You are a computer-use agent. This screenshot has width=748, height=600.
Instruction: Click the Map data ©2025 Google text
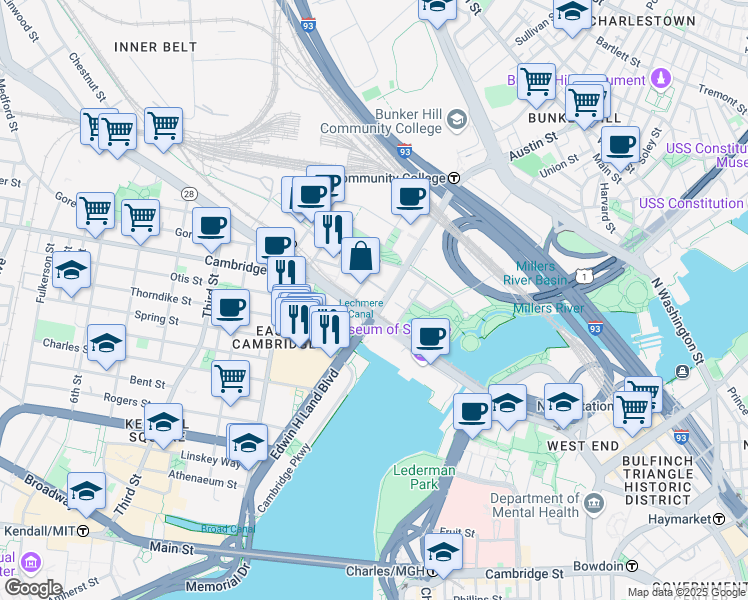[x=687, y=593]
